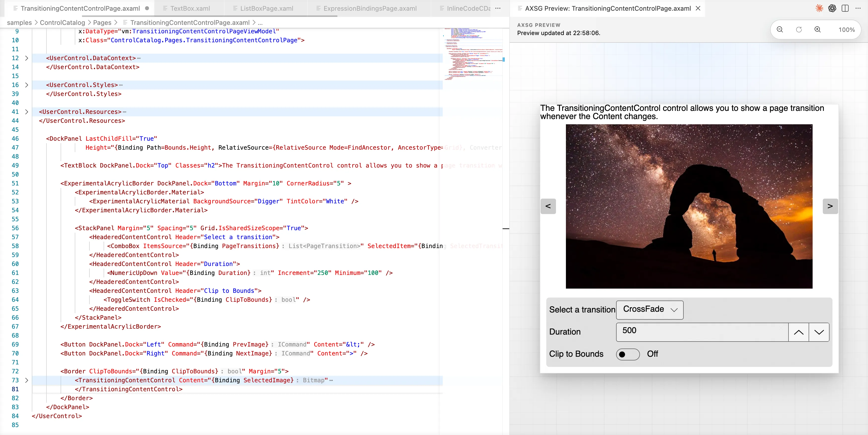Click the Duration value field showing 500
Viewport: 868px width, 435px height.
click(x=702, y=332)
